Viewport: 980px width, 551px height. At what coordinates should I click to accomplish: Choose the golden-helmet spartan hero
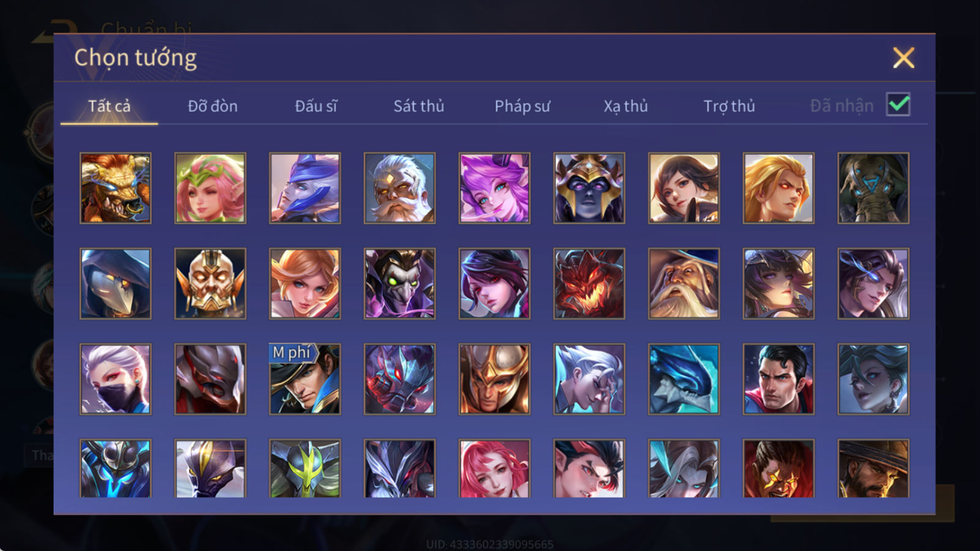494,379
